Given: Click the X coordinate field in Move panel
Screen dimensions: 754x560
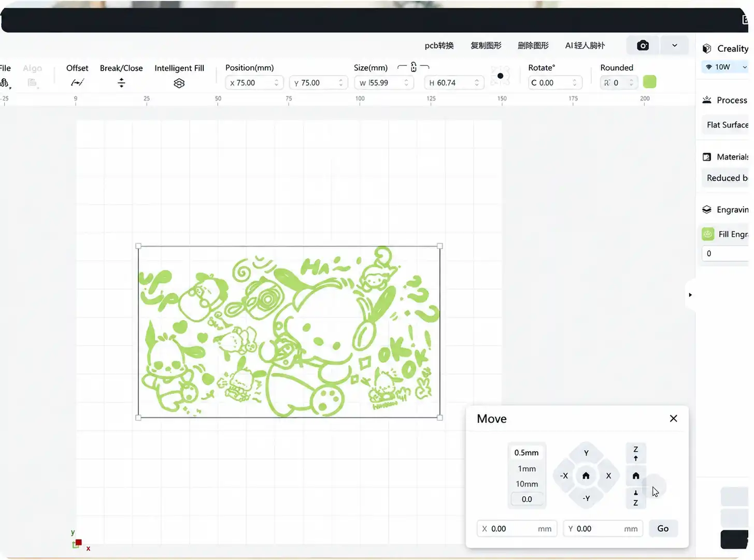Looking at the screenshot, I should (517, 528).
